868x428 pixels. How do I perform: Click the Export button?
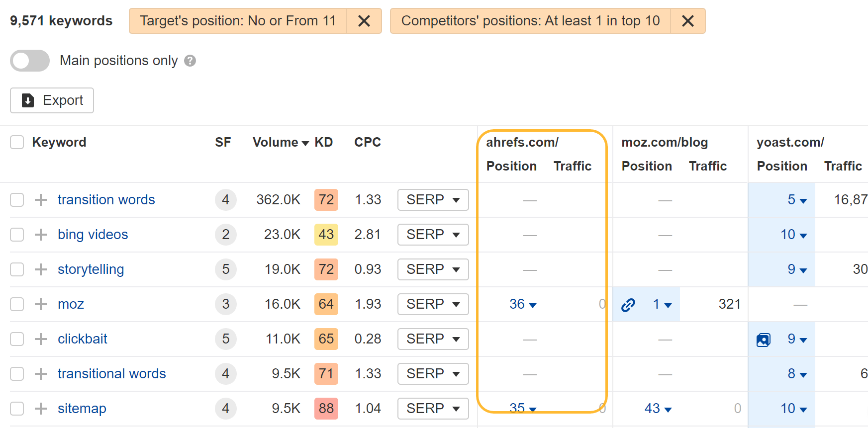click(x=52, y=100)
